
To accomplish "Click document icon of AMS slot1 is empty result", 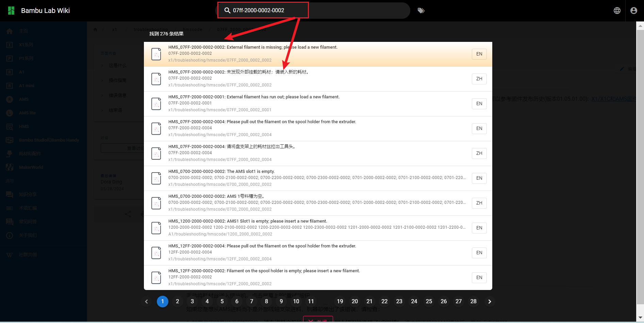I will pyautogui.click(x=156, y=178).
